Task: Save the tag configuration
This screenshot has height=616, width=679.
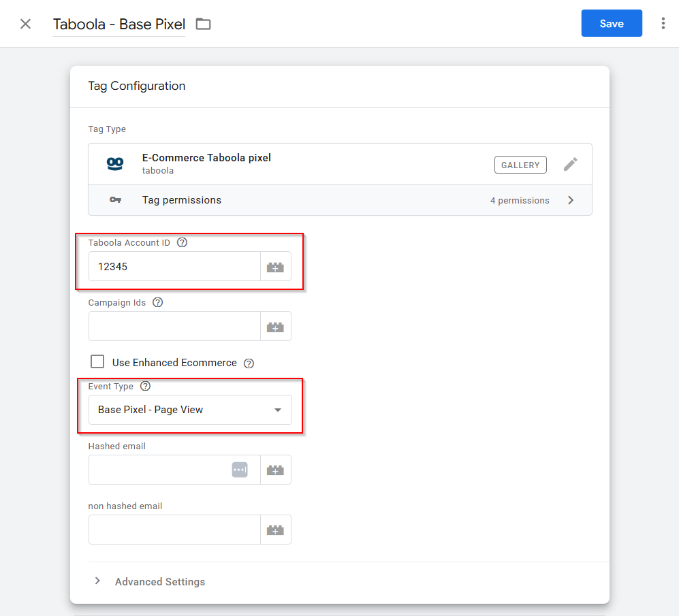Action: pyautogui.click(x=612, y=23)
